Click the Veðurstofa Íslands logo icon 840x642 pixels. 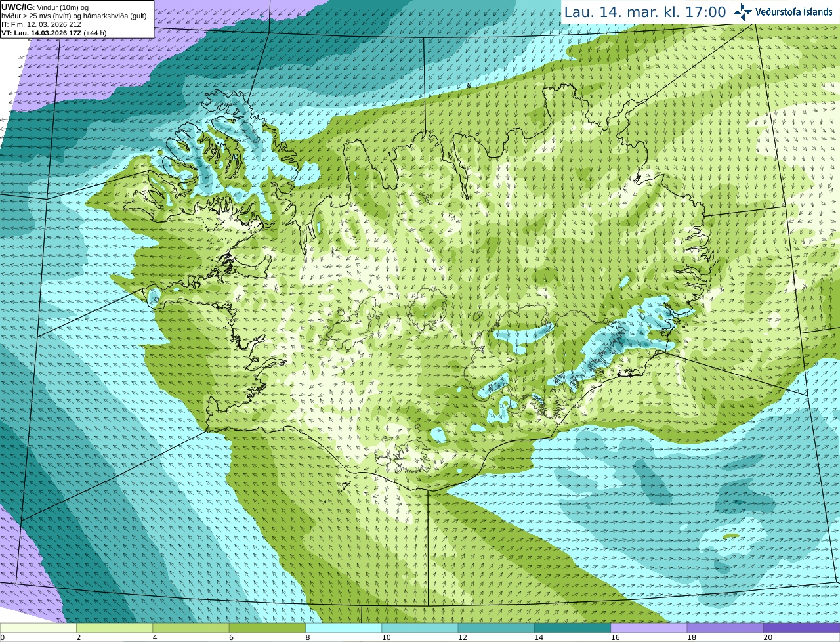743,12
